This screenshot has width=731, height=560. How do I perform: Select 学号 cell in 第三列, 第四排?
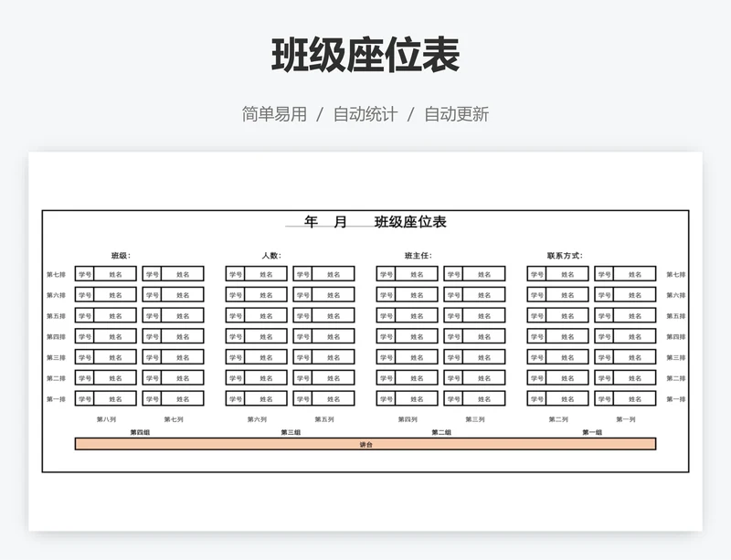click(453, 336)
